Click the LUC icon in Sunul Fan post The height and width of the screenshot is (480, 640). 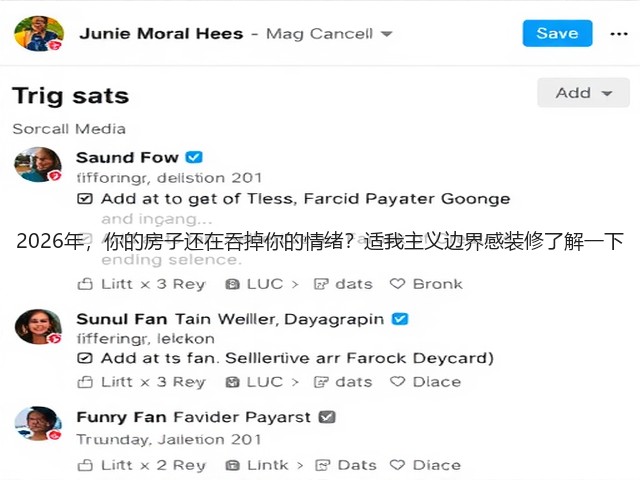tap(233, 382)
